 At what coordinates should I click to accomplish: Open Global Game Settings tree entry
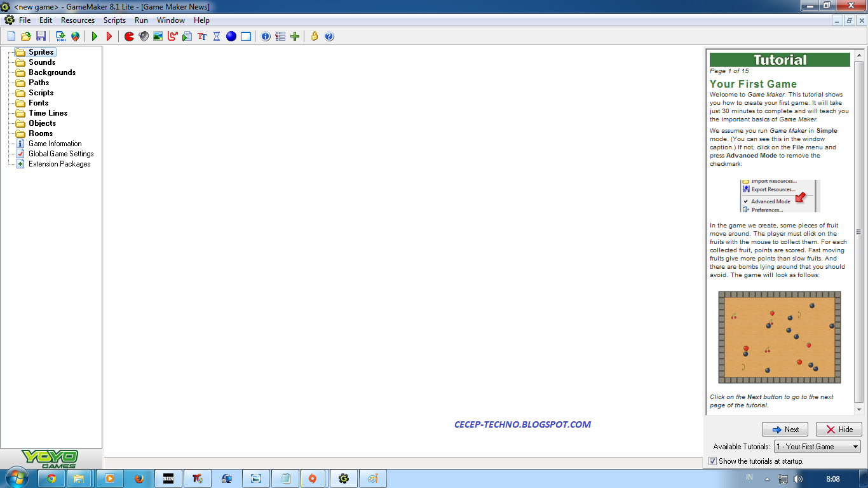point(61,154)
